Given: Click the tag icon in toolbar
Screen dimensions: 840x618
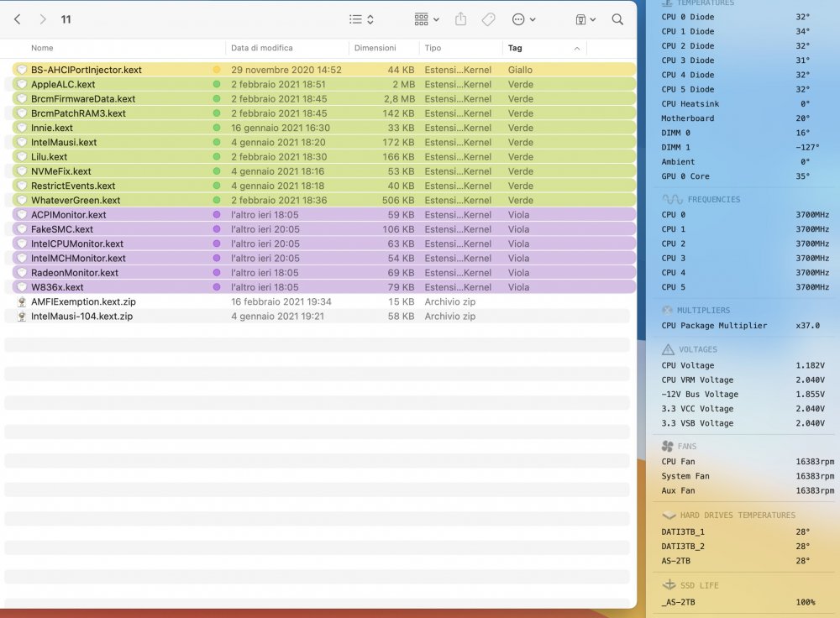Looking at the screenshot, I should (x=488, y=20).
